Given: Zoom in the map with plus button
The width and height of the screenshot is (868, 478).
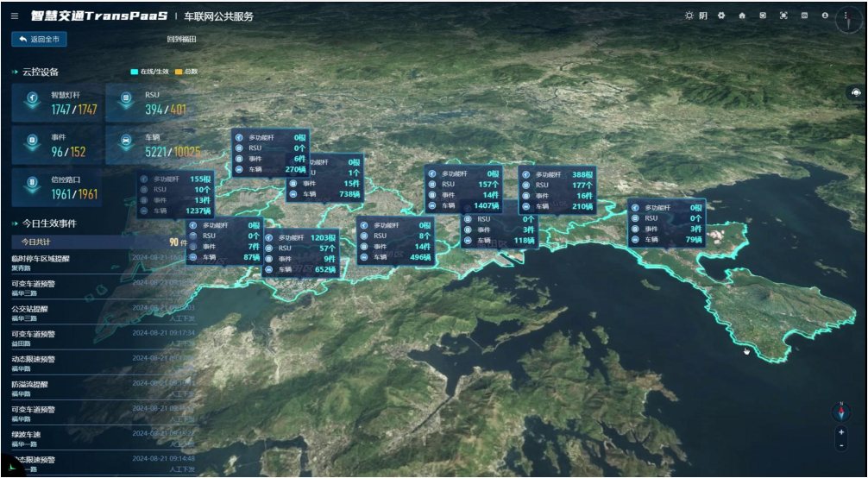Looking at the screenshot, I should click(841, 432).
